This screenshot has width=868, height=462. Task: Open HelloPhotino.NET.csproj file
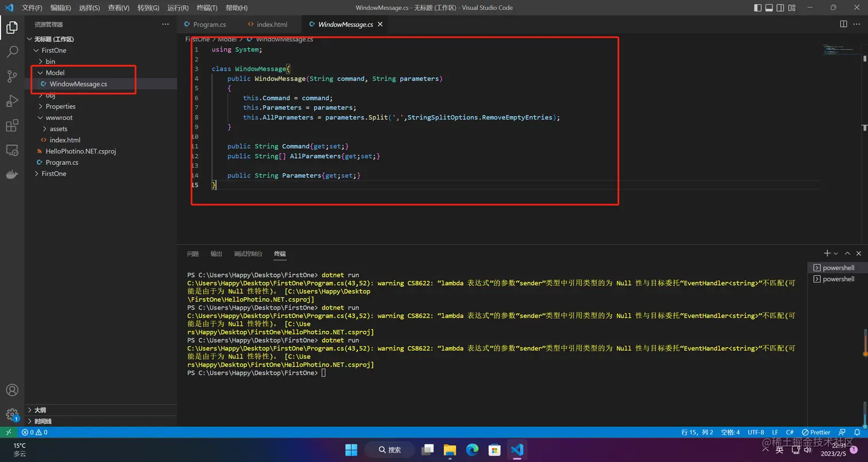(x=101, y=151)
